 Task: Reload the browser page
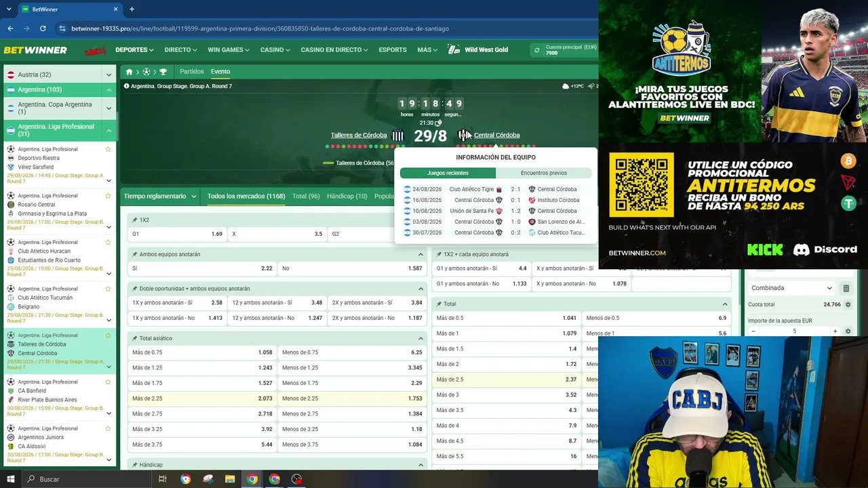tap(43, 28)
